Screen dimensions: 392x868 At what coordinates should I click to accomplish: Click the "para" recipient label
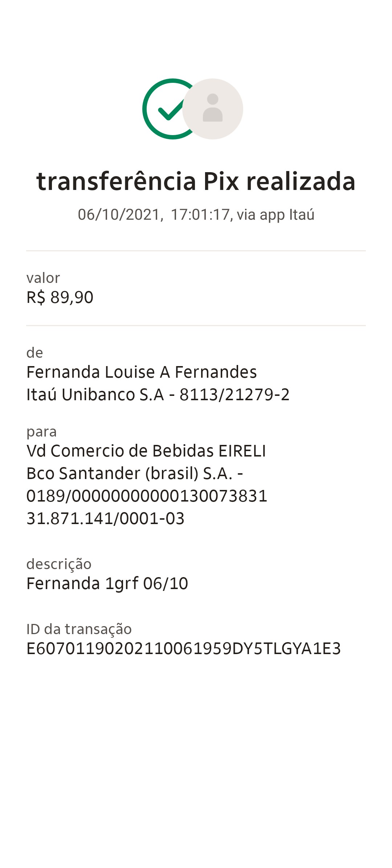click(42, 432)
